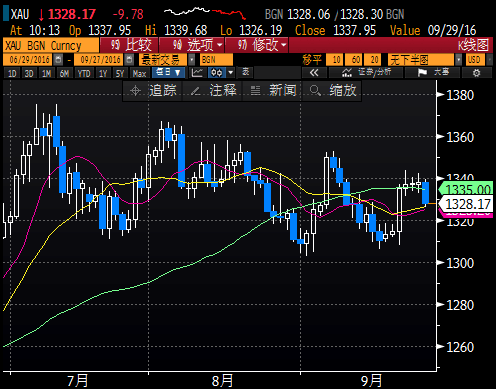This screenshot has height=389, width=496.
Task: Expand the 无下半图 lower chart dropdown
Action: (x=459, y=60)
